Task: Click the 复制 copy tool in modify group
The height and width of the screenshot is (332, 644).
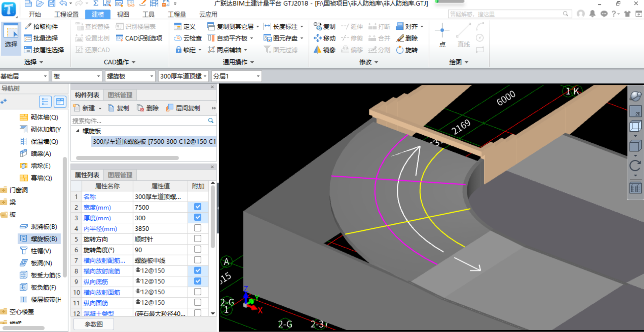Action: pyautogui.click(x=324, y=26)
